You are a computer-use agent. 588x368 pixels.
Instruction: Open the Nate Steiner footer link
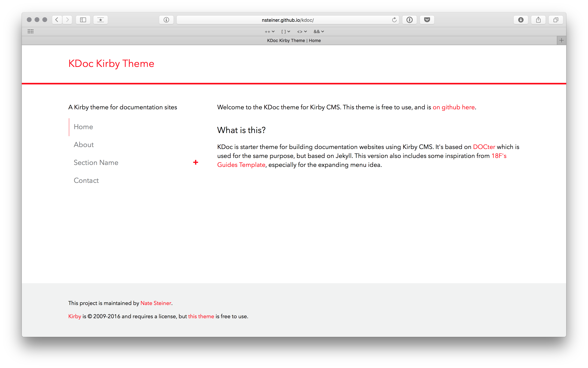tap(156, 303)
